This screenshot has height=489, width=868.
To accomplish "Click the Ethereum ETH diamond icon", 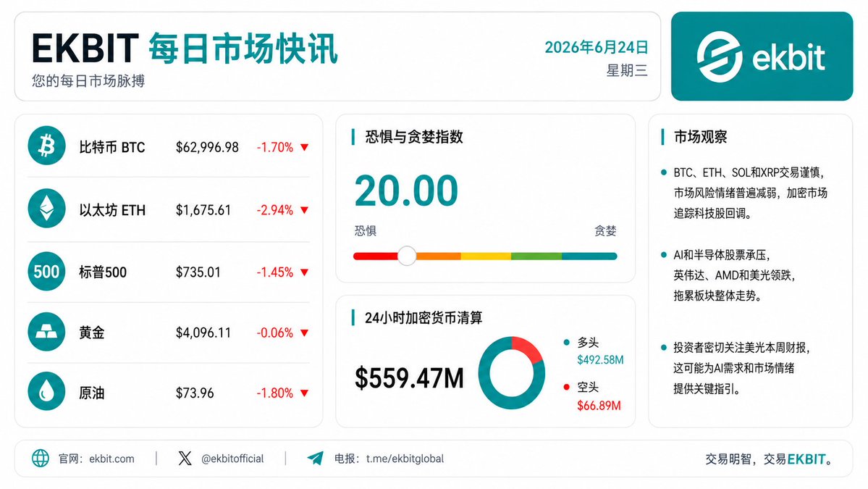I will click(46, 209).
